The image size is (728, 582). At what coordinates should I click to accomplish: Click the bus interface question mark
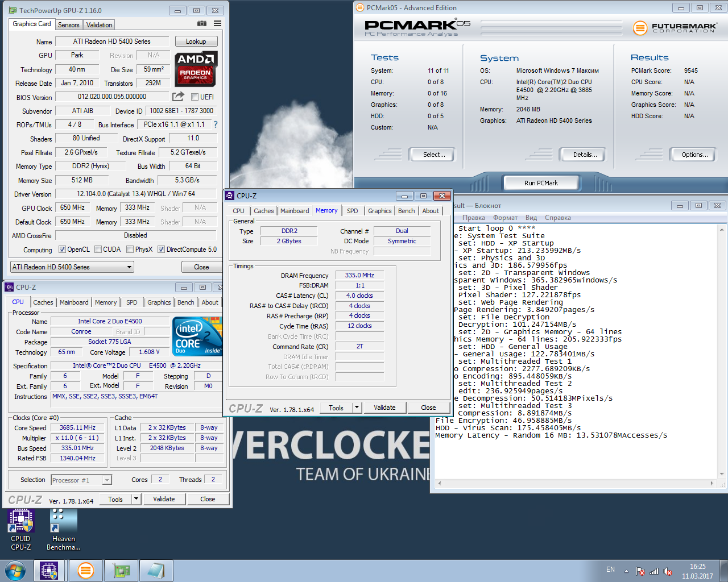click(x=216, y=124)
